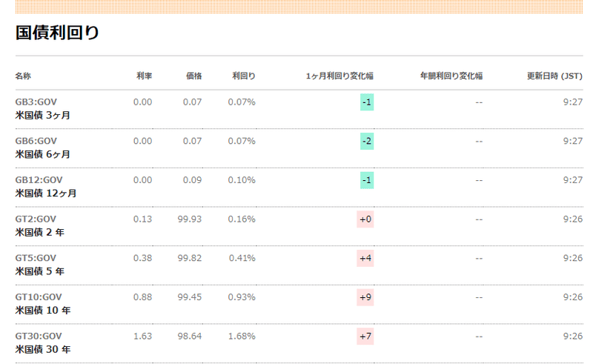Click the 99.45 price value
Screen dimensions: 593x364
point(190,297)
